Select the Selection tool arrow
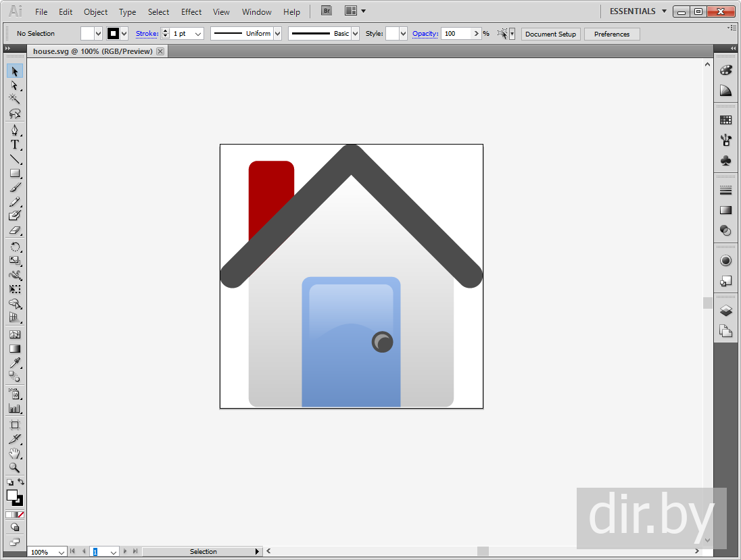741x560 pixels. (x=15, y=72)
